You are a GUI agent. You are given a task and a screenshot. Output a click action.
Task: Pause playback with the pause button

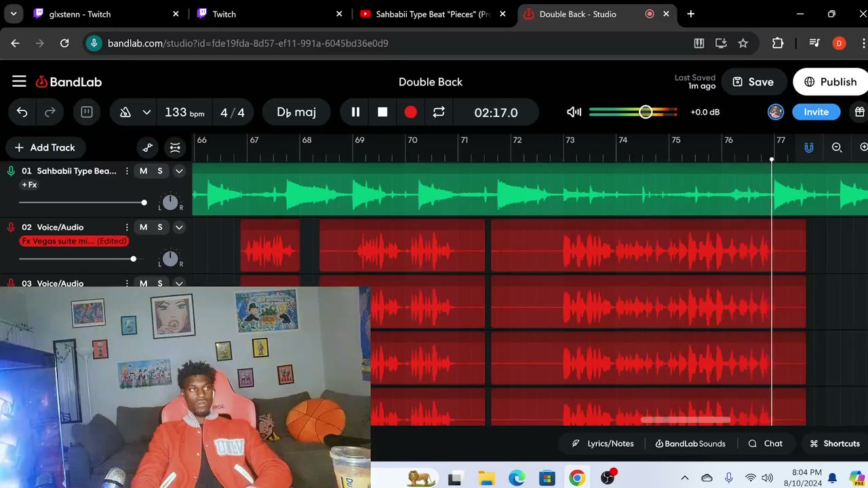(355, 113)
